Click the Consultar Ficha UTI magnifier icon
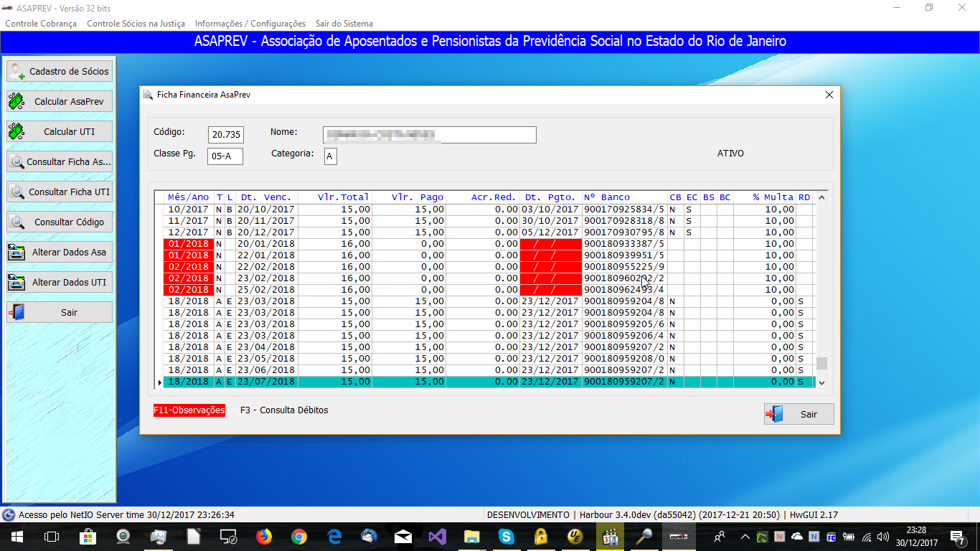 17,192
